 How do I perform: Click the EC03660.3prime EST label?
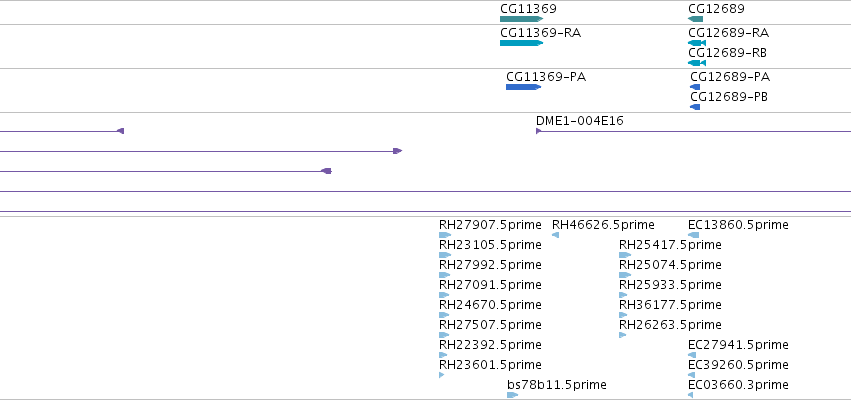point(738,385)
